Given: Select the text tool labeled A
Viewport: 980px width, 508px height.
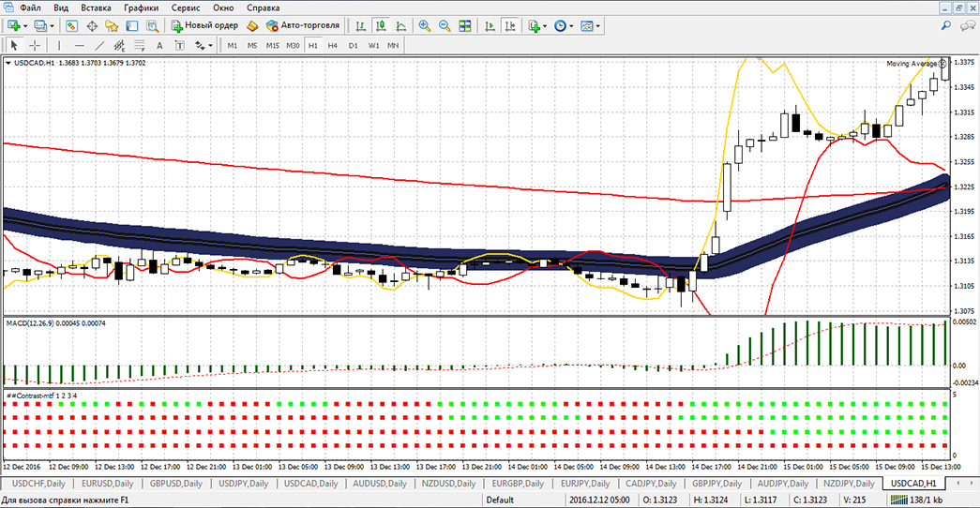Looking at the screenshot, I should [x=159, y=45].
